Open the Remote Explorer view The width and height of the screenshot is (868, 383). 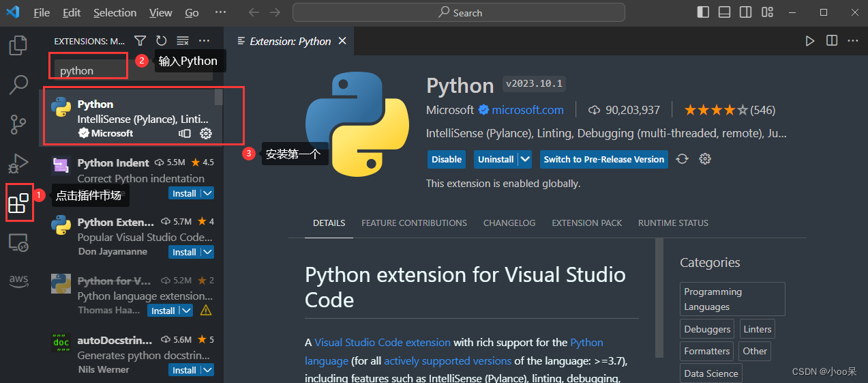tap(18, 242)
